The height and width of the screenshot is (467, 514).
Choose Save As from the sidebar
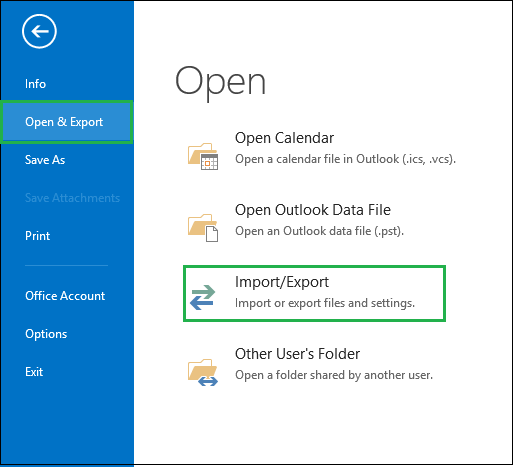point(45,160)
